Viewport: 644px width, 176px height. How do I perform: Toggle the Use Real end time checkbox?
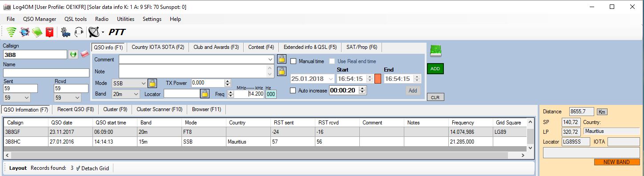tap(332, 61)
